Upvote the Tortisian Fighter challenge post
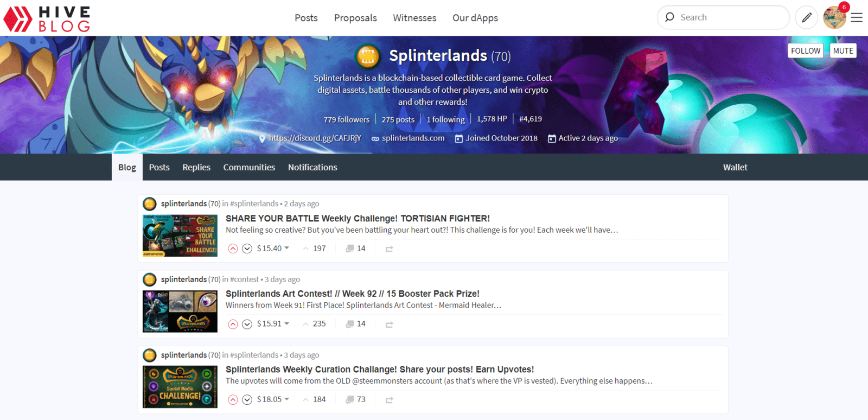Image resolution: width=868 pixels, height=420 pixels. pyautogui.click(x=233, y=249)
